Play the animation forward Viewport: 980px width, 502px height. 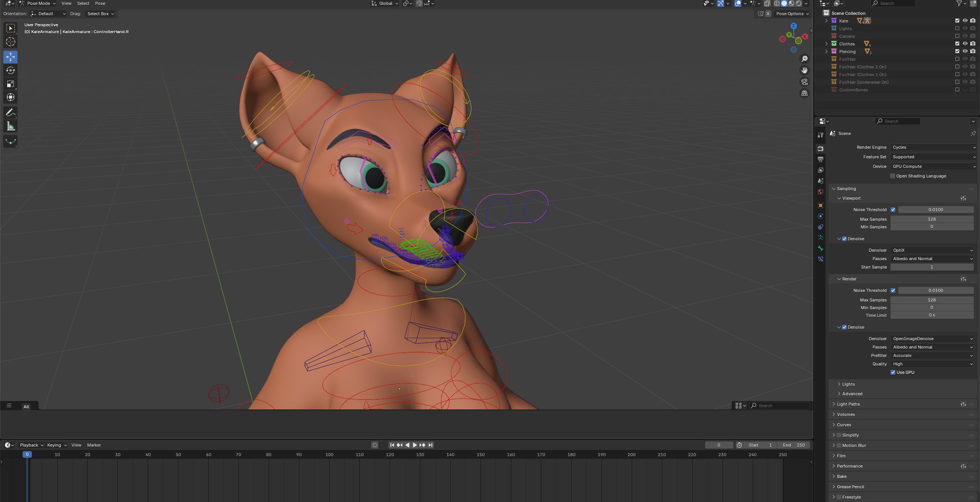click(x=415, y=445)
